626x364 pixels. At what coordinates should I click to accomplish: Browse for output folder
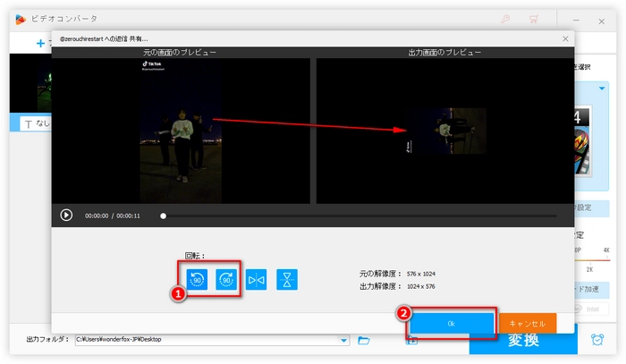[x=364, y=340]
